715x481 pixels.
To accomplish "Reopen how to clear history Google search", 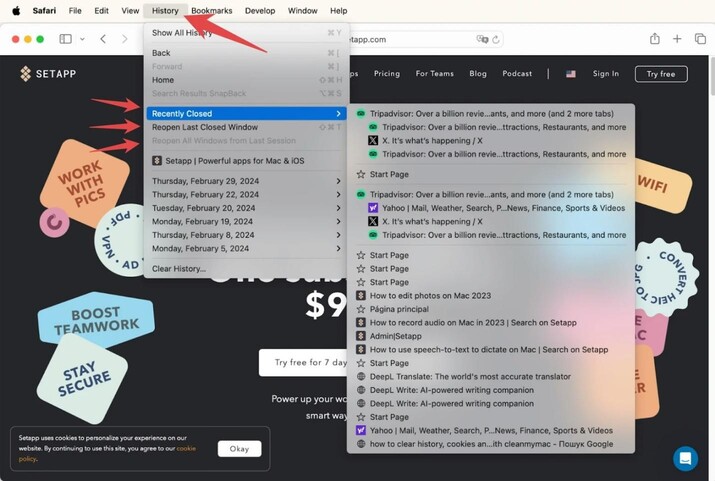I will tap(491, 444).
